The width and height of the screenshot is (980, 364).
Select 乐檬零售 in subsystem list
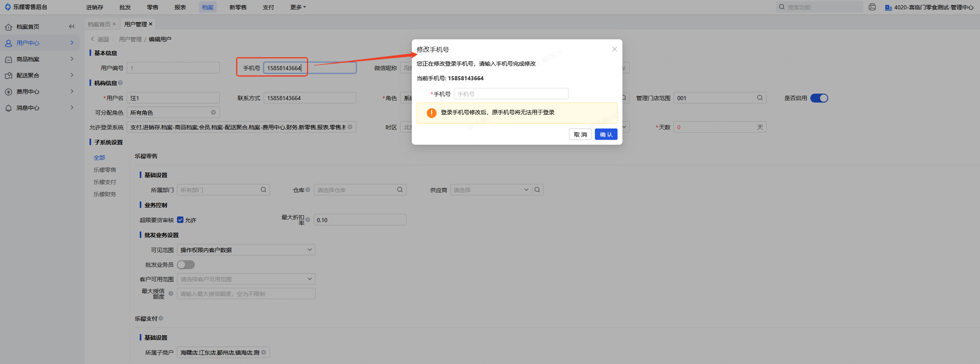pyautogui.click(x=105, y=170)
